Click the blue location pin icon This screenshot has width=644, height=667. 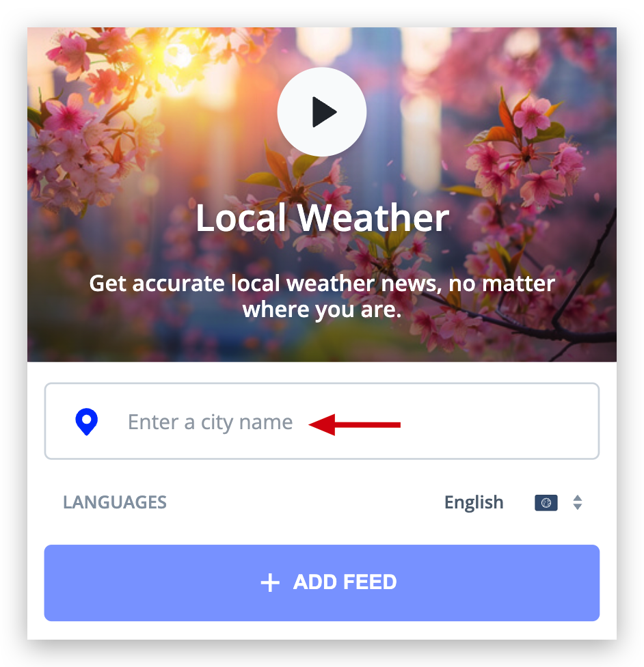[86, 422]
